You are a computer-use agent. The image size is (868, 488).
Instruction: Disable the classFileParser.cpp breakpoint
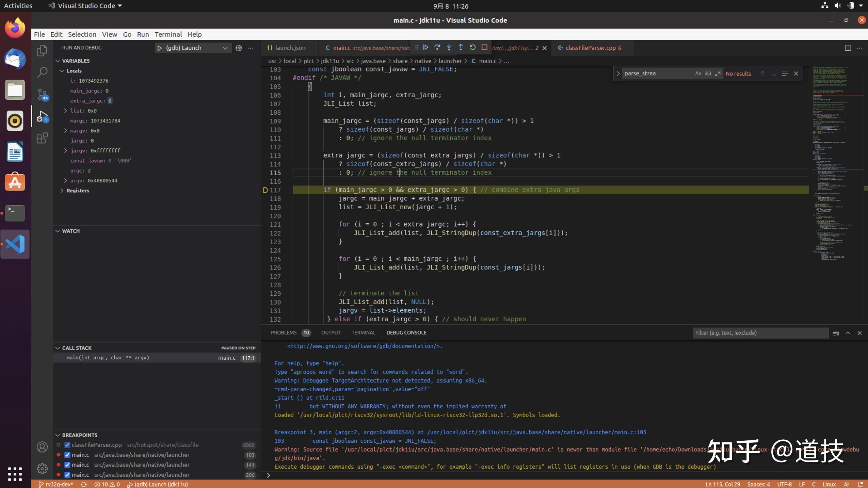(x=67, y=445)
